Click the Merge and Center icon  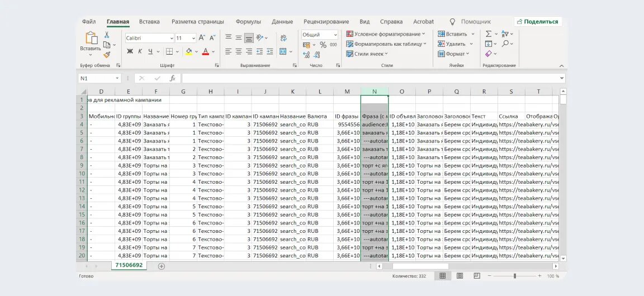282,51
